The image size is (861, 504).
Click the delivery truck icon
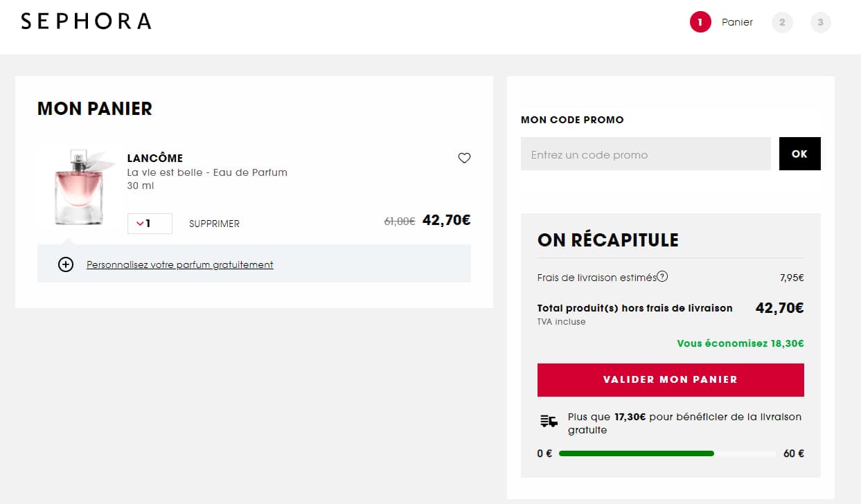[549, 421]
